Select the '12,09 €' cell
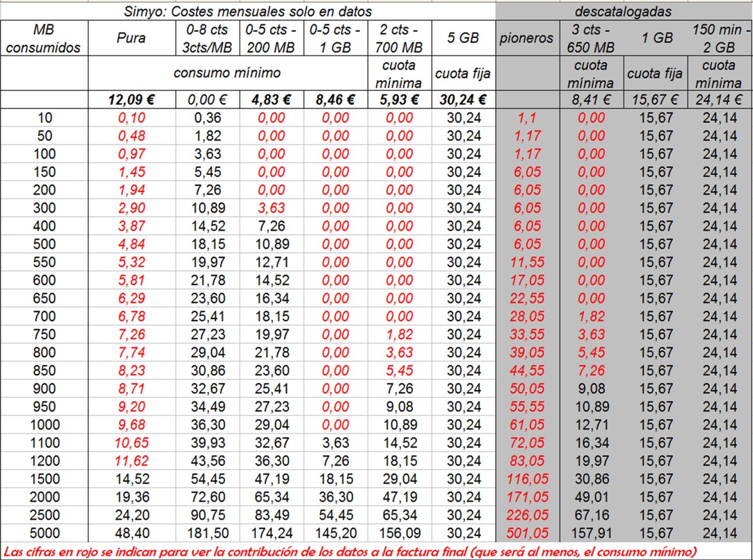Image resolution: width=753 pixels, height=560 pixels. tap(131, 100)
